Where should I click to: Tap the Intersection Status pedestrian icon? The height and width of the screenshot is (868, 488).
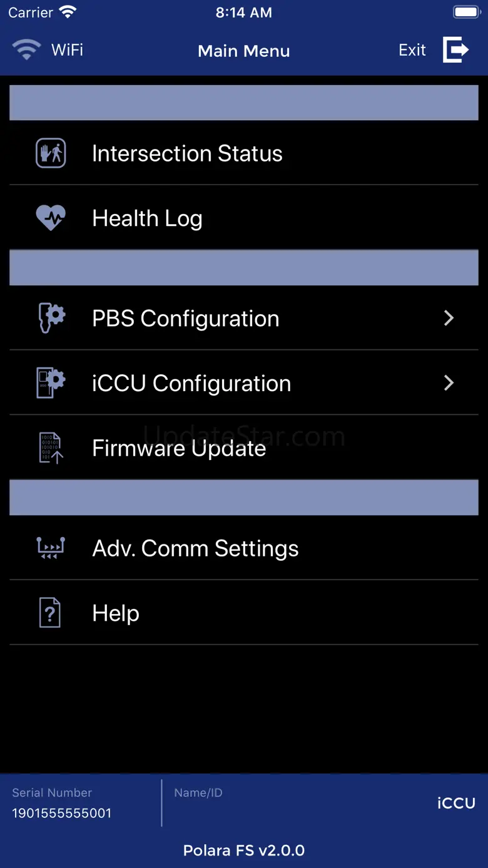[x=51, y=153]
